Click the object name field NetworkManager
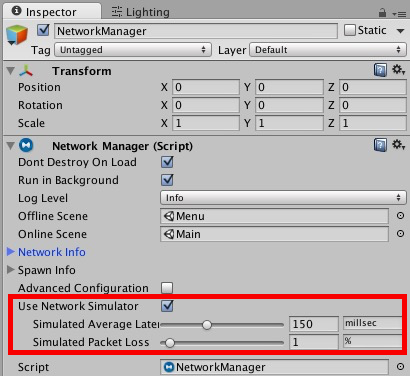Image resolution: width=410 pixels, height=376 pixels. coord(196,31)
